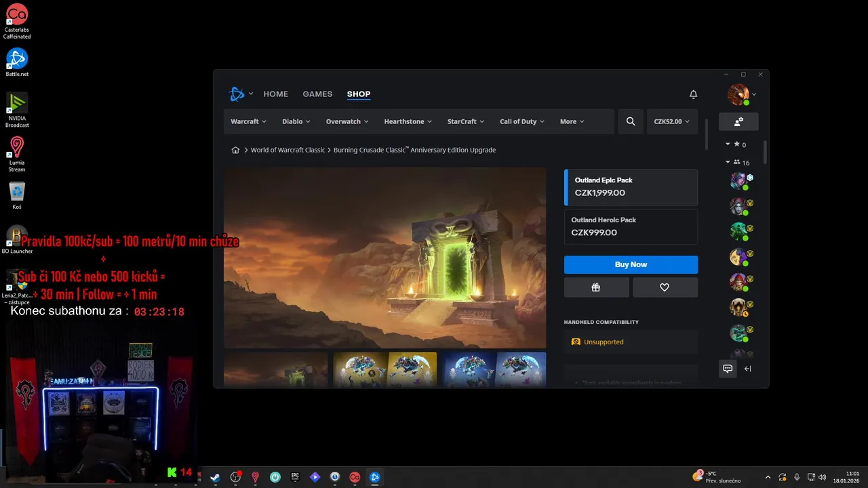The width and height of the screenshot is (868, 488).
Task: Select friend avatar with orange clock status
Action: point(738,308)
